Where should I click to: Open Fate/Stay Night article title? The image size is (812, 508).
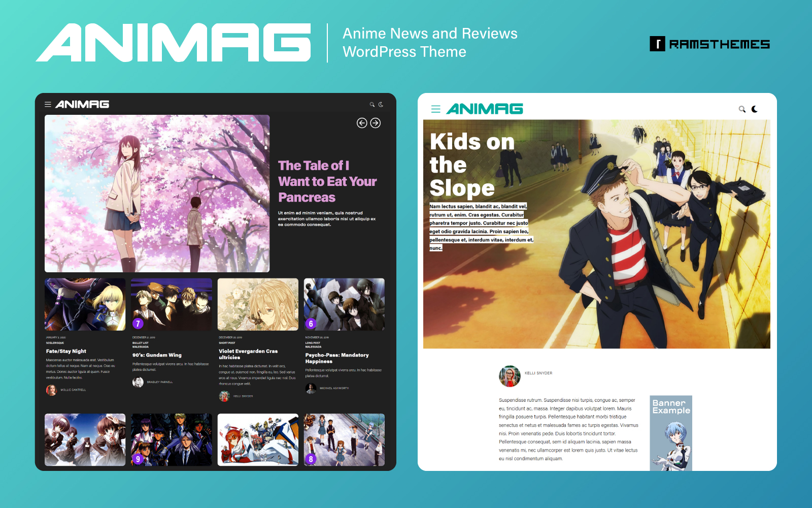coord(66,351)
